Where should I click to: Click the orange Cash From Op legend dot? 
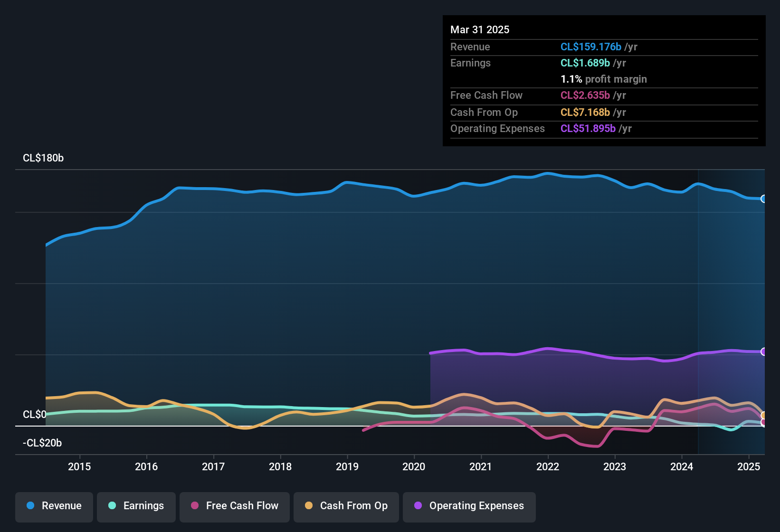coord(308,506)
